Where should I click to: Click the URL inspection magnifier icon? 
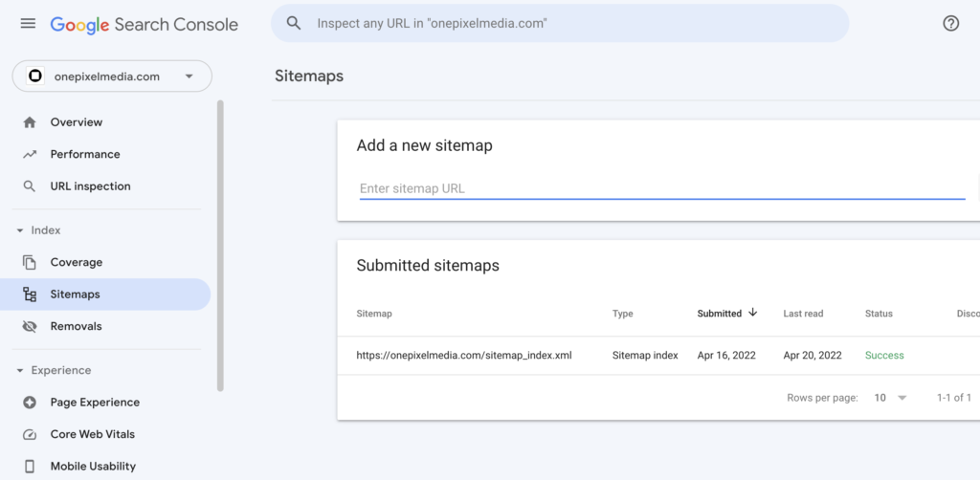[x=30, y=186]
